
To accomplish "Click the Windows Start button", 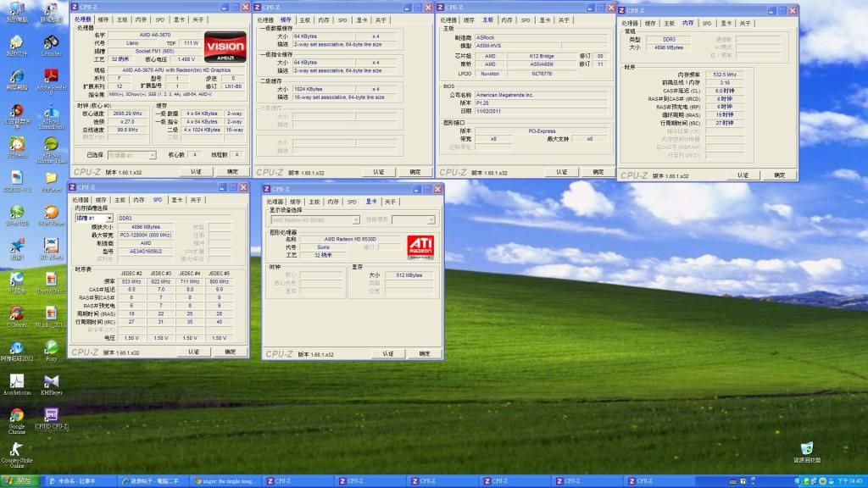I will click(20, 481).
